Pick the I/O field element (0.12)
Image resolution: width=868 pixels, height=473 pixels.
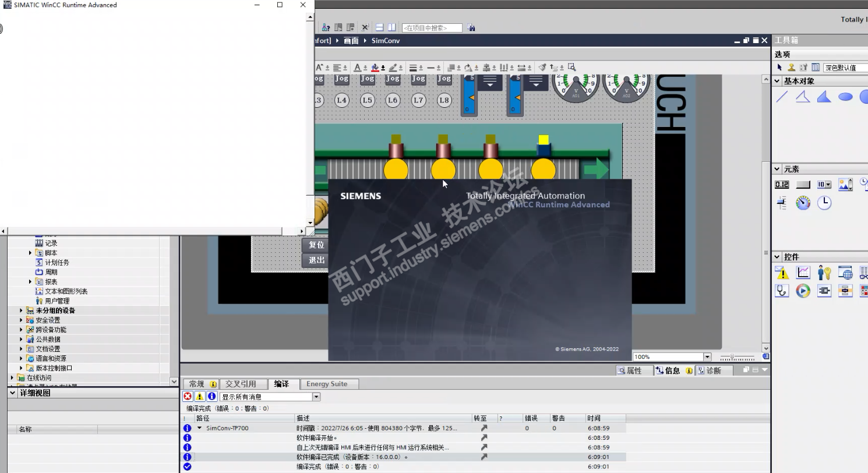click(782, 185)
